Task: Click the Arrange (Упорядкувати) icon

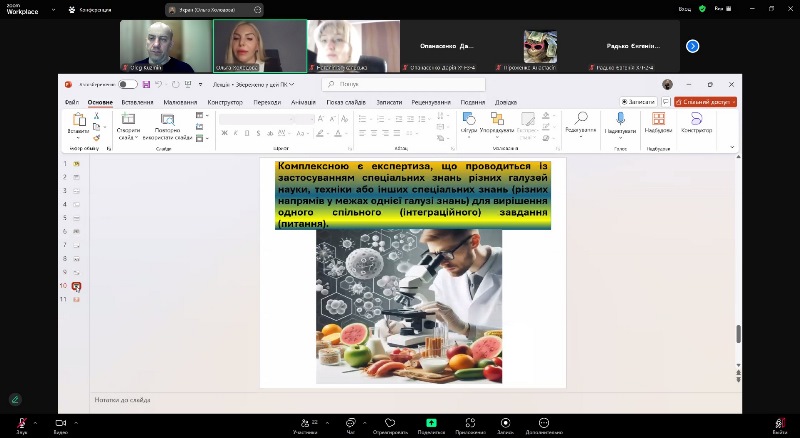Action: [496, 120]
